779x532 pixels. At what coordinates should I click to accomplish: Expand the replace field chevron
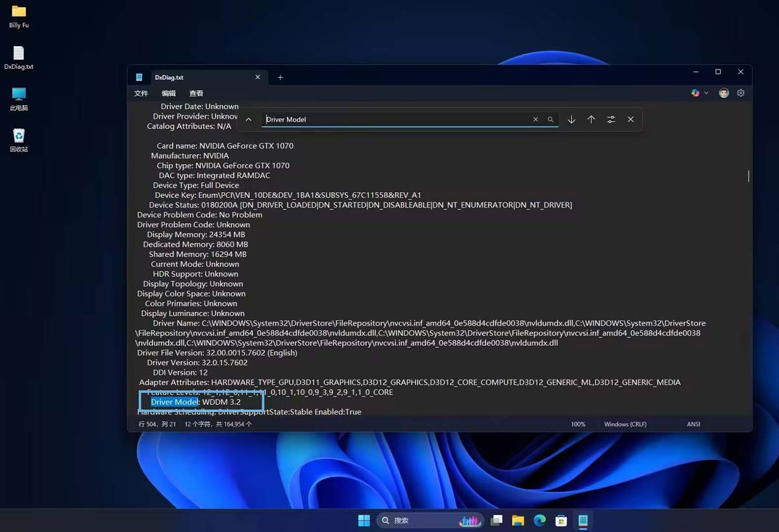pos(249,119)
